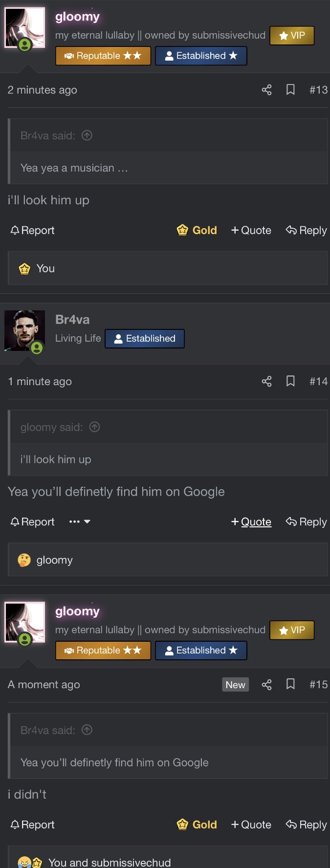Bookmark post #13
330x868 pixels.
pyautogui.click(x=290, y=90)
